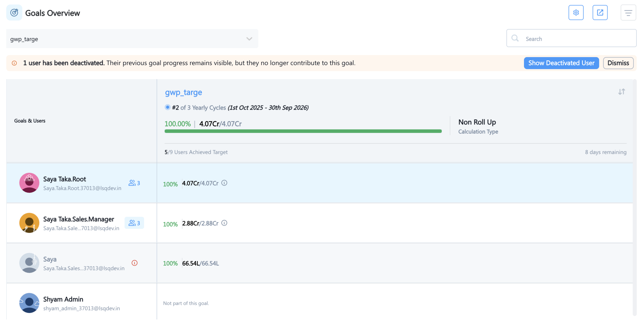This screenshot has width=644, height=324.
Task: Click Saya Taka.Root avatar
Action: click(29, 183)
